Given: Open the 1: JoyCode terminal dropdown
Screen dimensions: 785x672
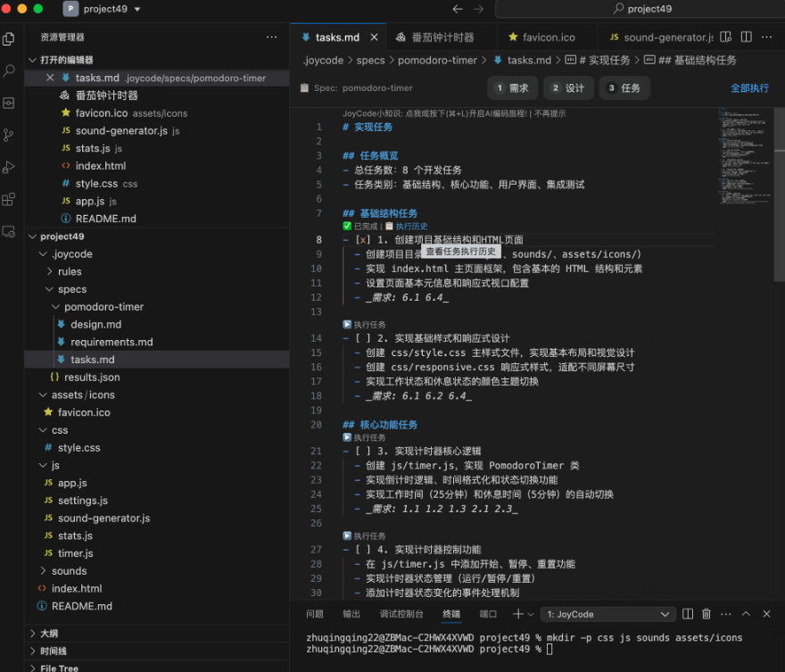Looking at the screenshot, I should (x=607, y=614).
